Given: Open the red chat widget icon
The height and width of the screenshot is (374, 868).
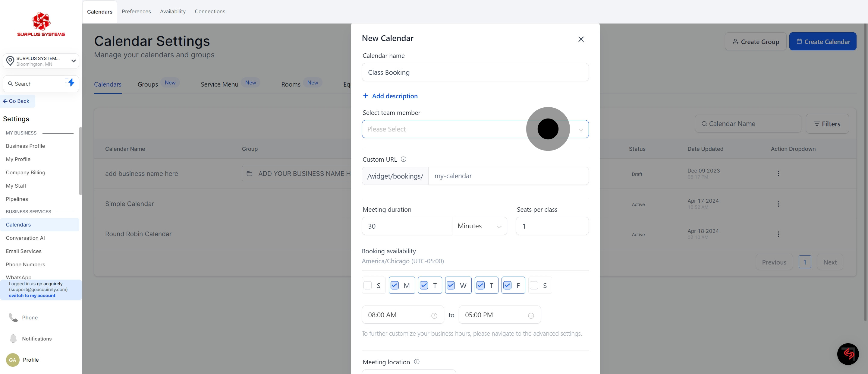Looking at the screenshot, I should click(848, 354).
